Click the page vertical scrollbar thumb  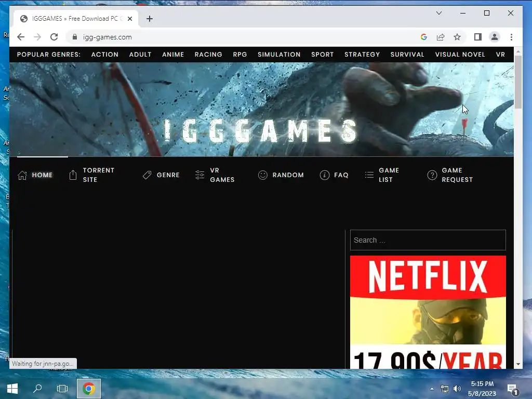518,82
